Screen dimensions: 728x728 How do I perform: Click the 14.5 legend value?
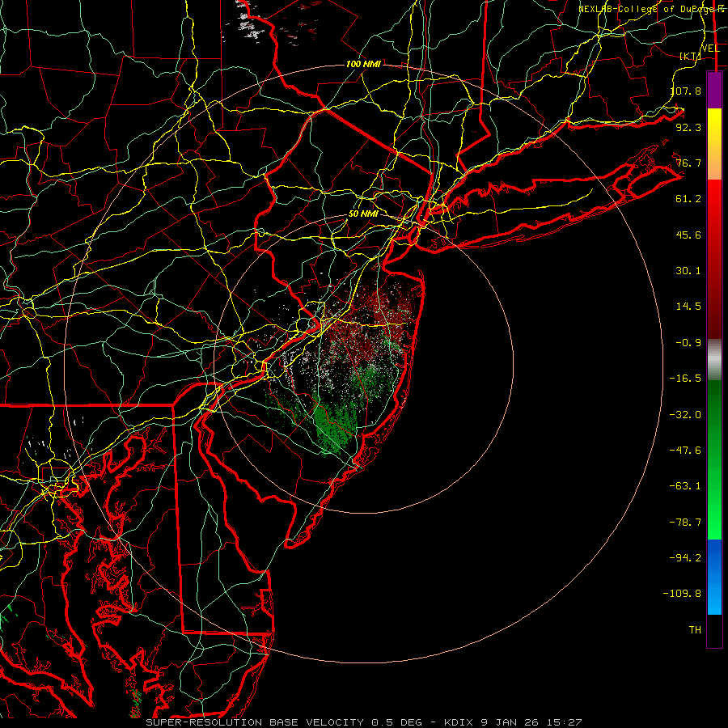coord(688,307)
